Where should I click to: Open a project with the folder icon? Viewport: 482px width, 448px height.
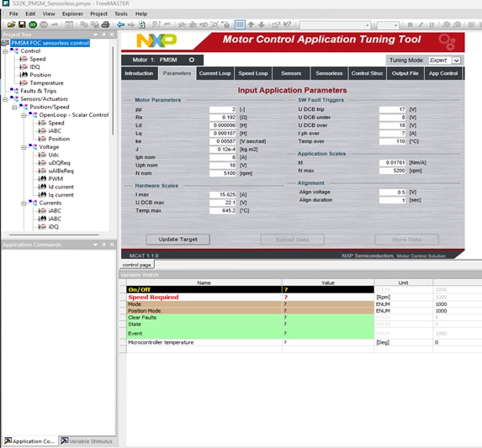(12, 24)
